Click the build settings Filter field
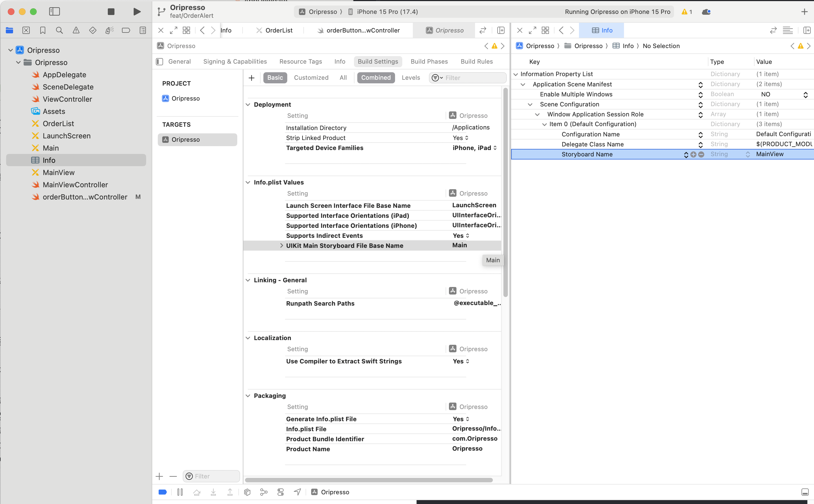 pyautogui.click(x=468, y=78)
